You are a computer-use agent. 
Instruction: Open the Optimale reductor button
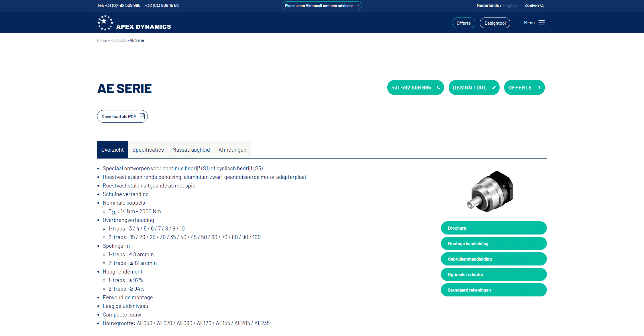(x=494, y=274)
